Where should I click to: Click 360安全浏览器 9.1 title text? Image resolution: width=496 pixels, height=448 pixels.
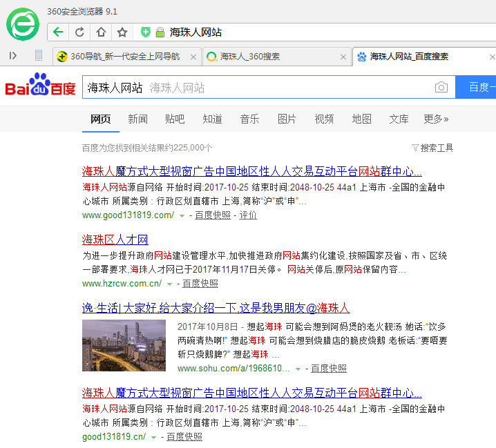pyautogui.click(x=82, y=12)
